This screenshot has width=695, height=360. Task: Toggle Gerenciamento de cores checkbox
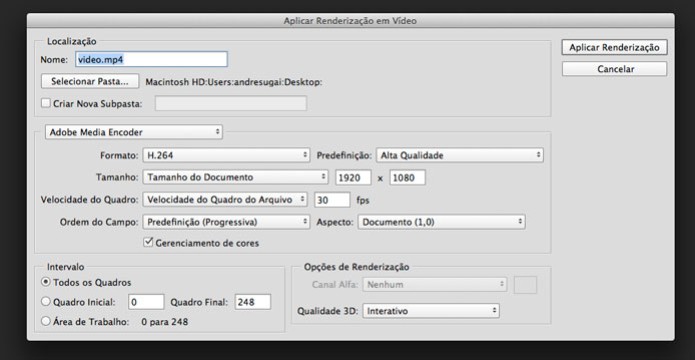coord(148,243)
